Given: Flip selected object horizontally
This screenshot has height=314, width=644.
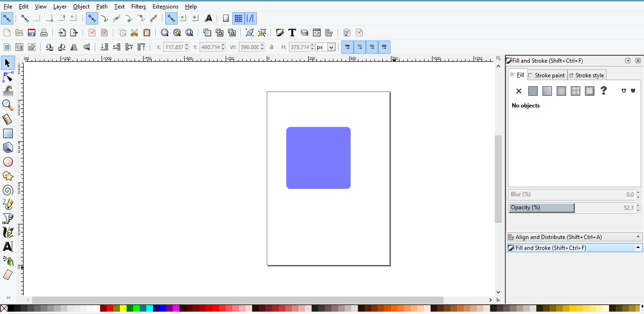Looking at the screenshot, I should coord(74,47).
